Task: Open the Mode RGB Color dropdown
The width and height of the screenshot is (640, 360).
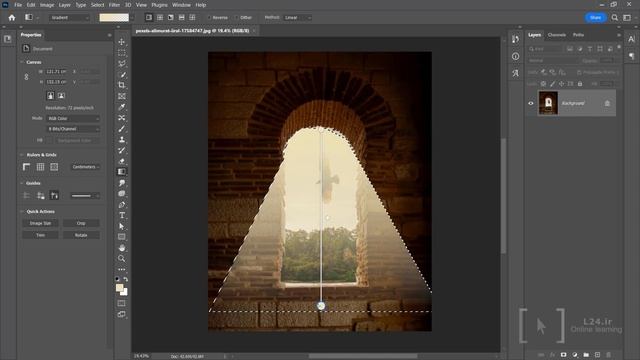Action: (73, 118)
